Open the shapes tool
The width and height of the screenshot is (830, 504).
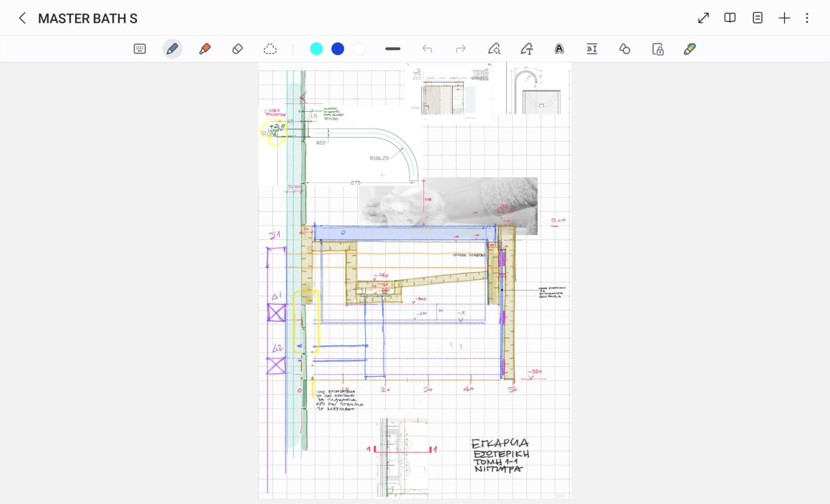pyautogui.click(x=625, y=49)
